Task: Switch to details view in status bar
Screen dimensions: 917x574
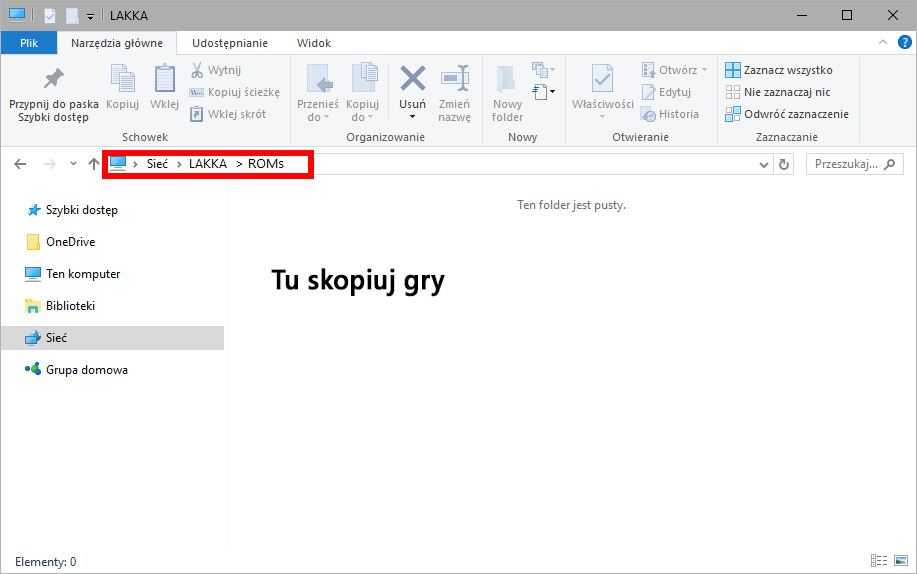Action: coord(879,561)
